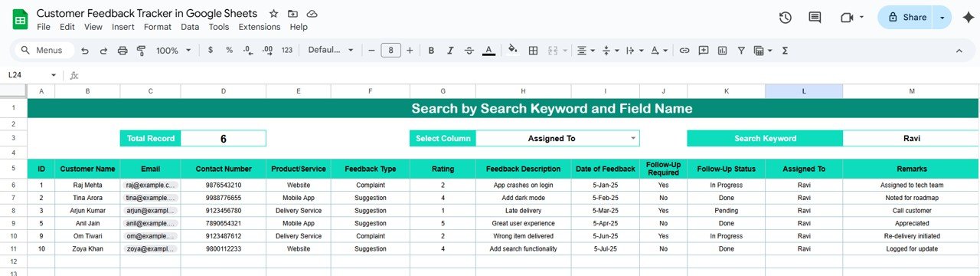Insert a link
Image resolution: width=980 pixels, height=276 pixels.
(x=684, y=51)
